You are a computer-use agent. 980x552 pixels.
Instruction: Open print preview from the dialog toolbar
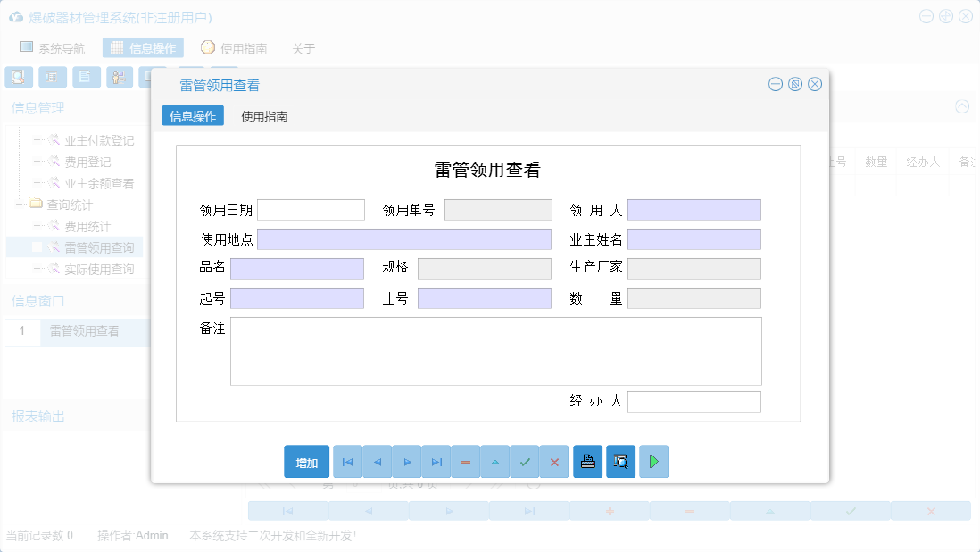click(620, 461)
